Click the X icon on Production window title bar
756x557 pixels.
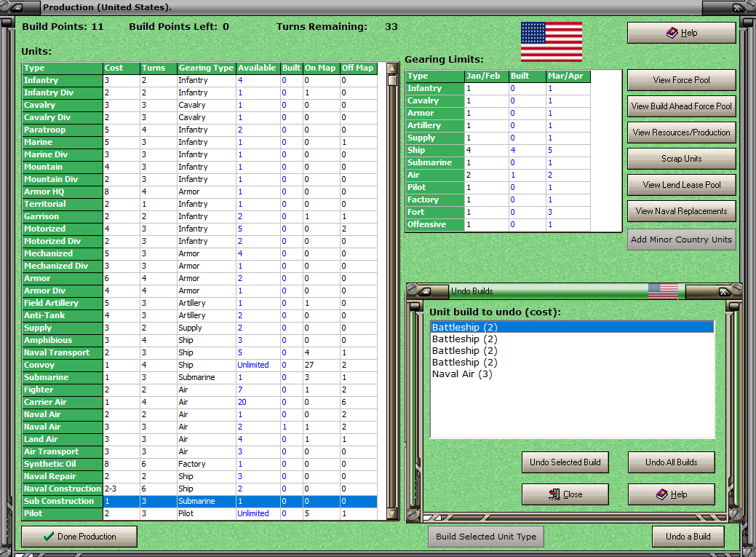(x=738, y=7)
